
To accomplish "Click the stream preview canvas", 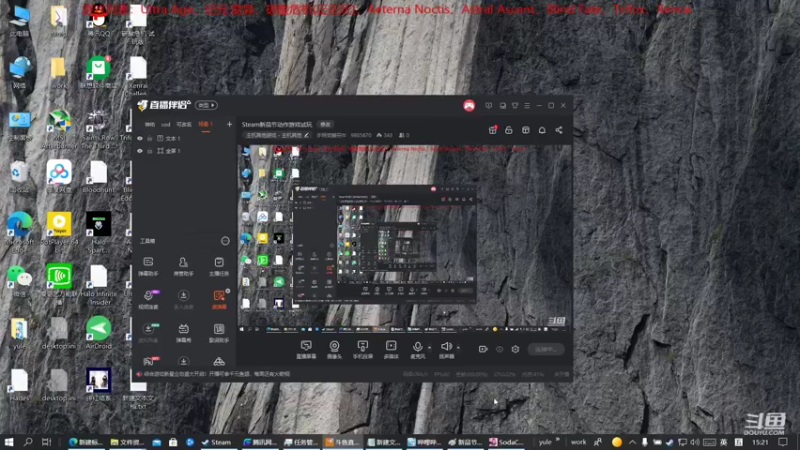I will pos(404,239).
